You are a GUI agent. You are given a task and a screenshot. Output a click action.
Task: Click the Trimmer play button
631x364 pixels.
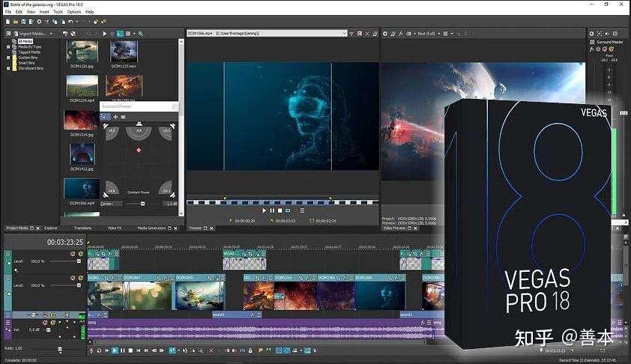(265, 210)
